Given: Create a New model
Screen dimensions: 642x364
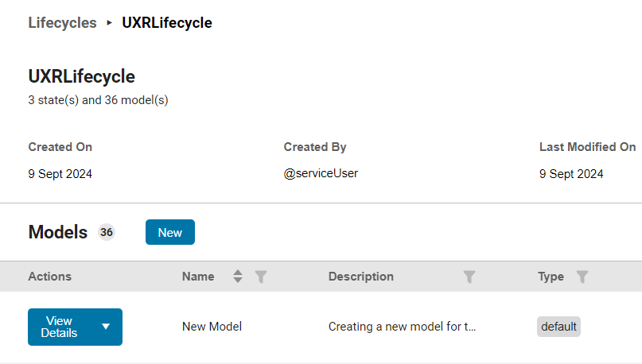Looking at the screenshot, I should (x=169, y=232).
